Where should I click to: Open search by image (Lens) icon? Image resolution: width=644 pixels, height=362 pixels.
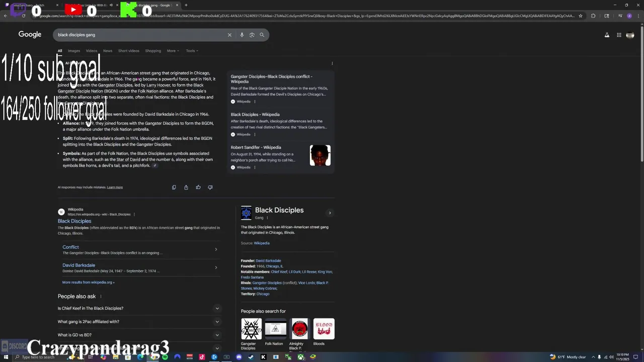pyautogui.click(x=252, y=35)
